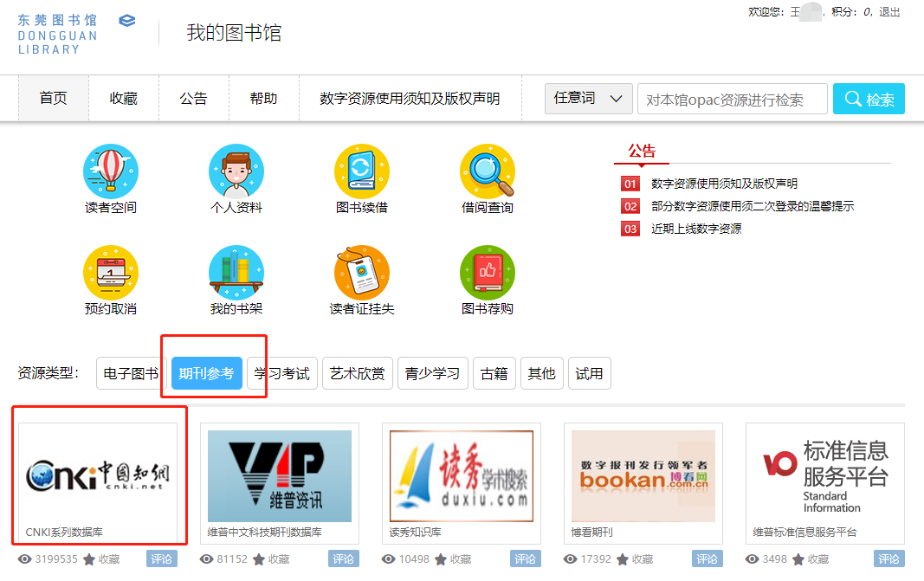Screen dimensions: 924x581
Task: Click the eye icon under 维普中文科技期刊数据库
Action: point(207,558)
